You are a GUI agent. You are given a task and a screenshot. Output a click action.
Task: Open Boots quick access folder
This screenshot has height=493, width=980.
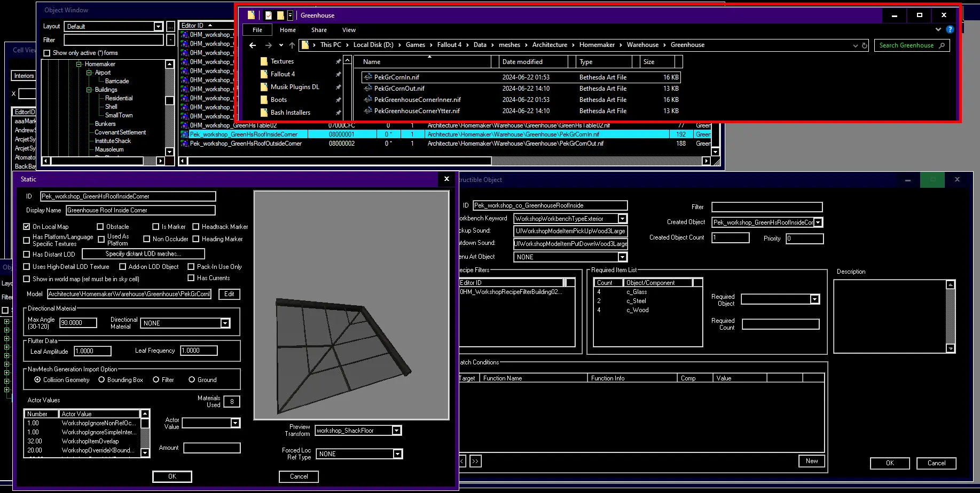278,100
